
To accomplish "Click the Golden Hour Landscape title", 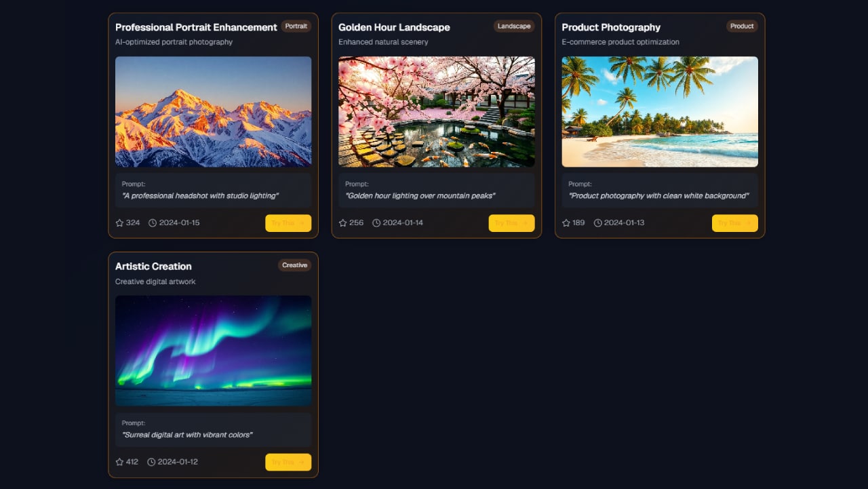I will click(x=394, y=27).
